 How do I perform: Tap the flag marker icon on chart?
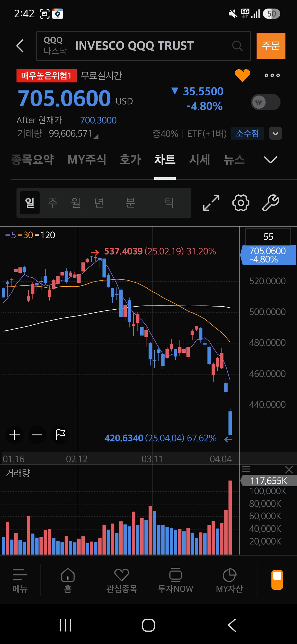click(x=60, y=435)
